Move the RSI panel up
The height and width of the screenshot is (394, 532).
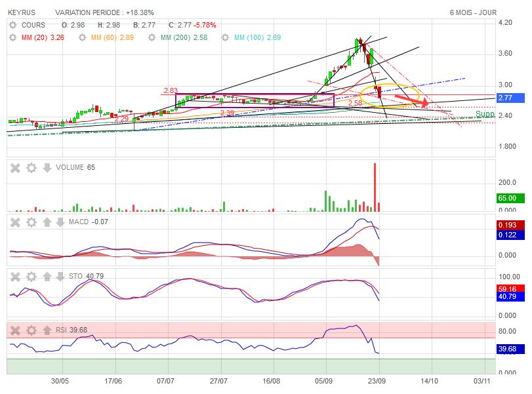(47, 330)
